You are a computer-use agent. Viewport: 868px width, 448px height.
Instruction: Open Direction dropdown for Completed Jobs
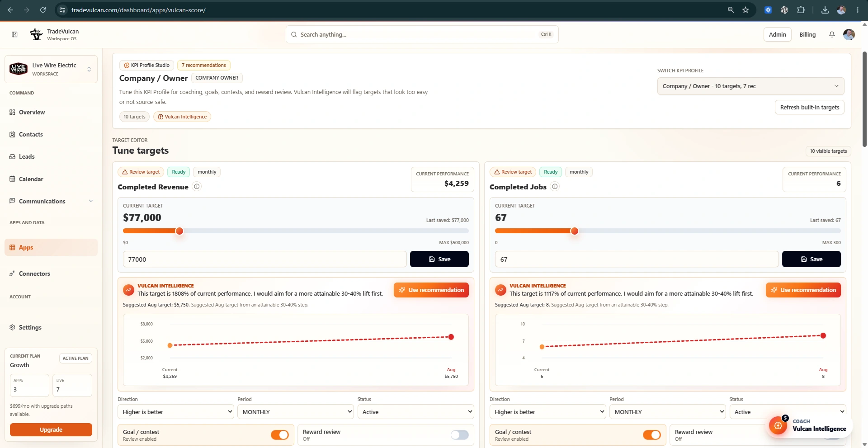(548, 412)
